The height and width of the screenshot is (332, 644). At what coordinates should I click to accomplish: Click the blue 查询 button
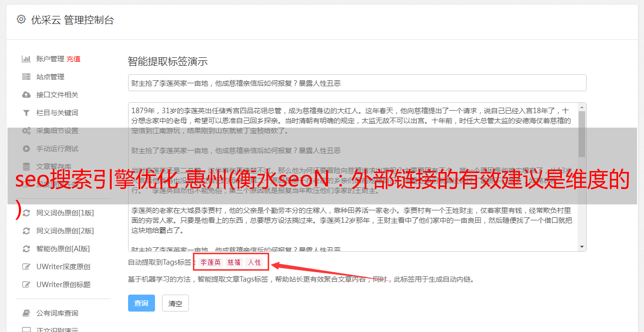pyautogui.click(x=142, y=303)
